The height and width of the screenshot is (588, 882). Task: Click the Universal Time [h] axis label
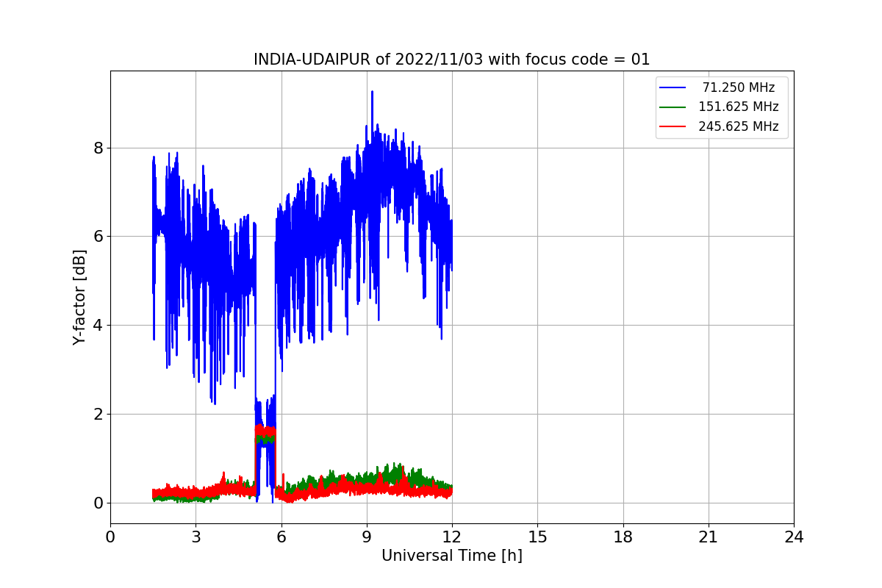(x=451, y=556)
